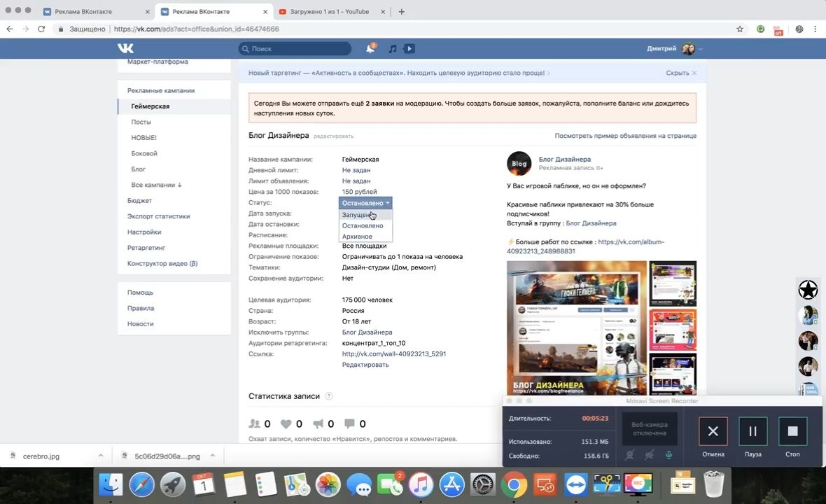
Task: Open the VK music note icon
Action: 393,48
